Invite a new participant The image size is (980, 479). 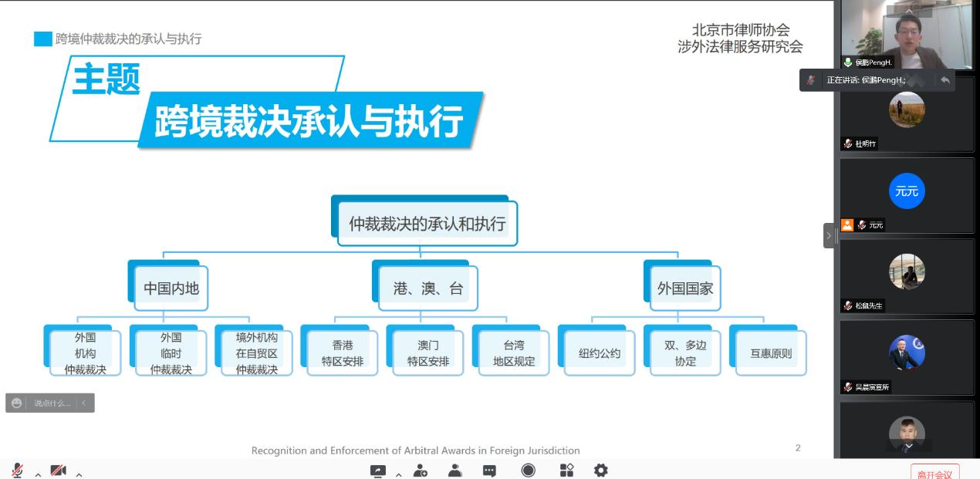point(421,470)
